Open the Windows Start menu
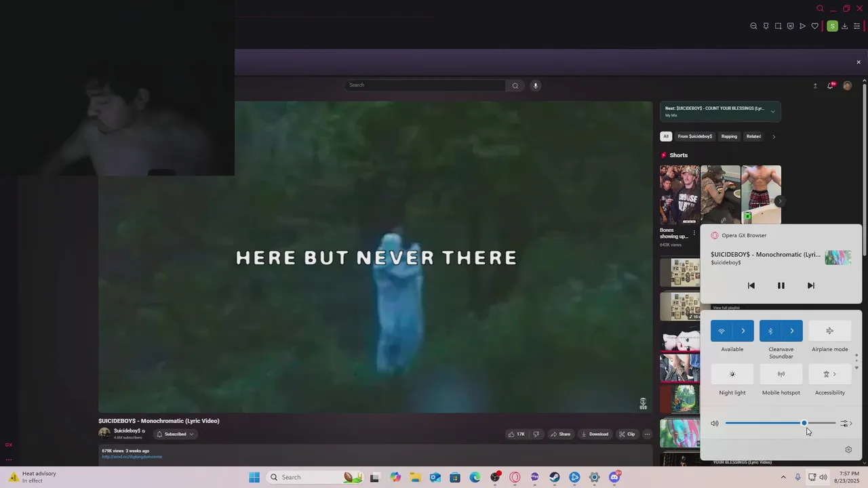This screenshot has height=488, width=868. click(x=254, y=477)
